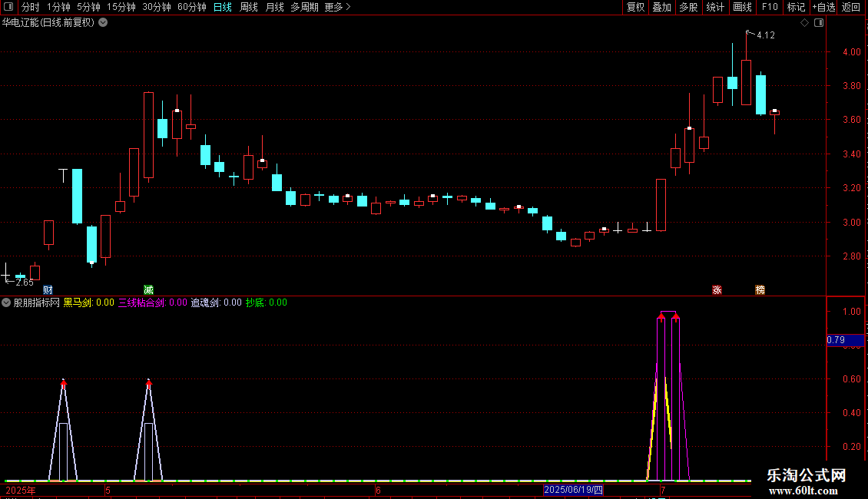Click the 多股 multi-stock button
Viewport: 868px width, 499px height.
pyautogui.click(x=688, y=7)
